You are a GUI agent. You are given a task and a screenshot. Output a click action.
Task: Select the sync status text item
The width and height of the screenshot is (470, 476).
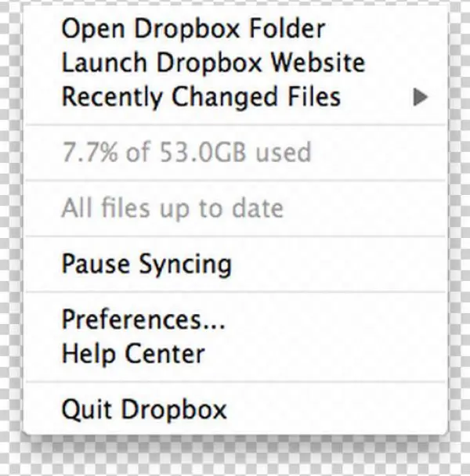(172, 208)
